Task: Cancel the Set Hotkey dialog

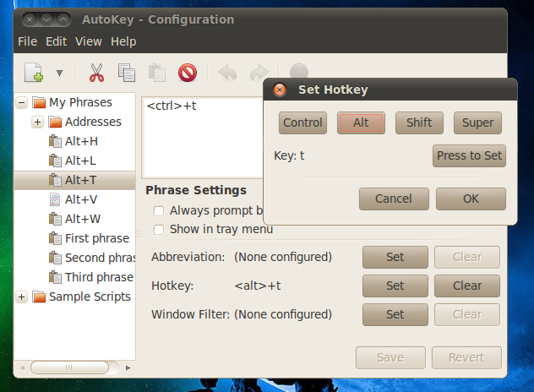Action: 394,199
